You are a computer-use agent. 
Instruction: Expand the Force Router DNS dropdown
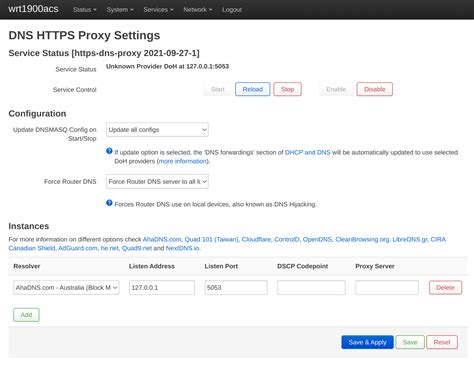[x=157, y=182]
